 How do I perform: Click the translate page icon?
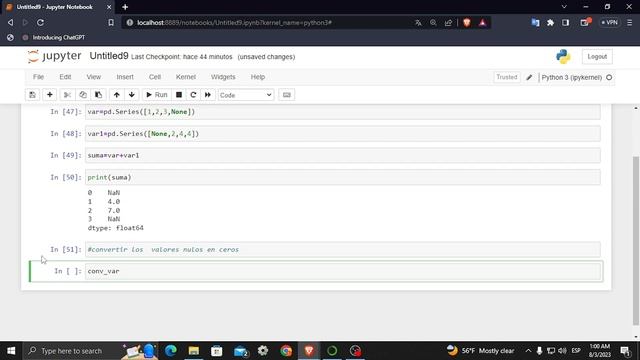pyautogui.click(x=418, y=23)
